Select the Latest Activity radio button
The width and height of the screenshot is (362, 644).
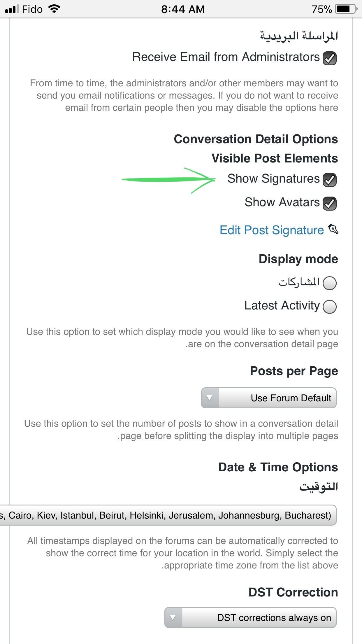pos(330,307)
